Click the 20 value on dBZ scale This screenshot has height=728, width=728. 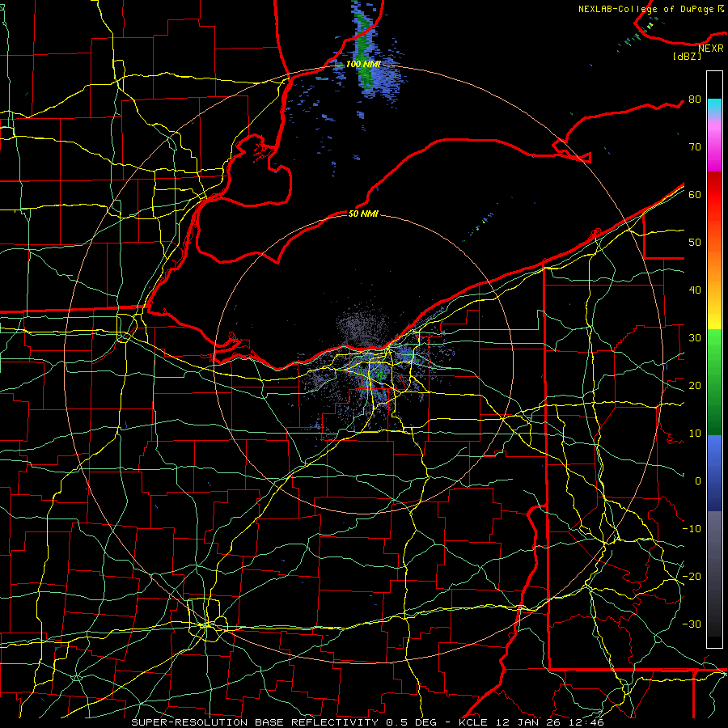pyautogui.click(x=695, y=385)
